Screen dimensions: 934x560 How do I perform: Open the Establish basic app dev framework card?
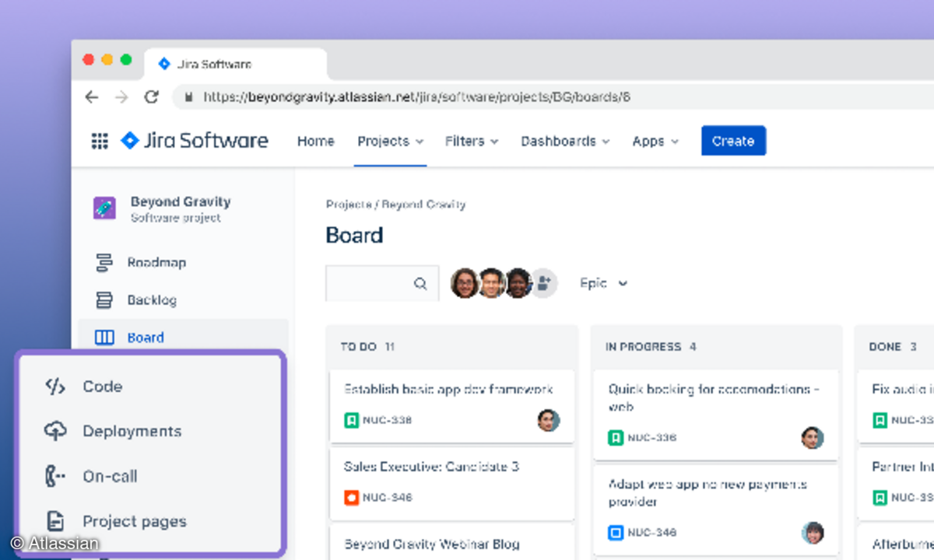click(x=451, y=405)
